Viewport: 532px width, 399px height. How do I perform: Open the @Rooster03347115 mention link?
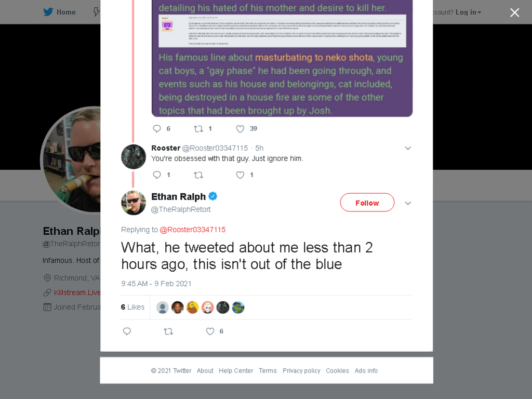click(x=192, y=230)
